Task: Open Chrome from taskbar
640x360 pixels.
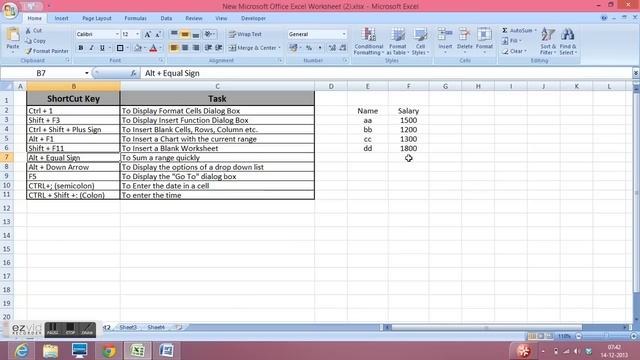Action: [109, 351]
